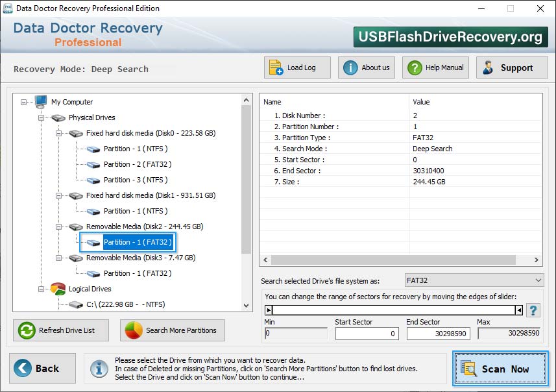
Task: Click the USBFlashDriveRecovery.org banner
Action: (450, 37)
